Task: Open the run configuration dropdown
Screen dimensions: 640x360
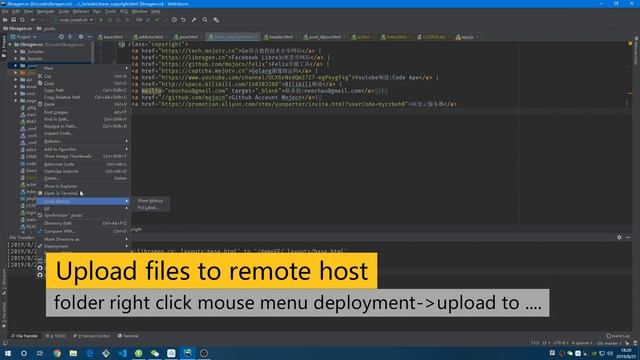Action: (74, 20)
